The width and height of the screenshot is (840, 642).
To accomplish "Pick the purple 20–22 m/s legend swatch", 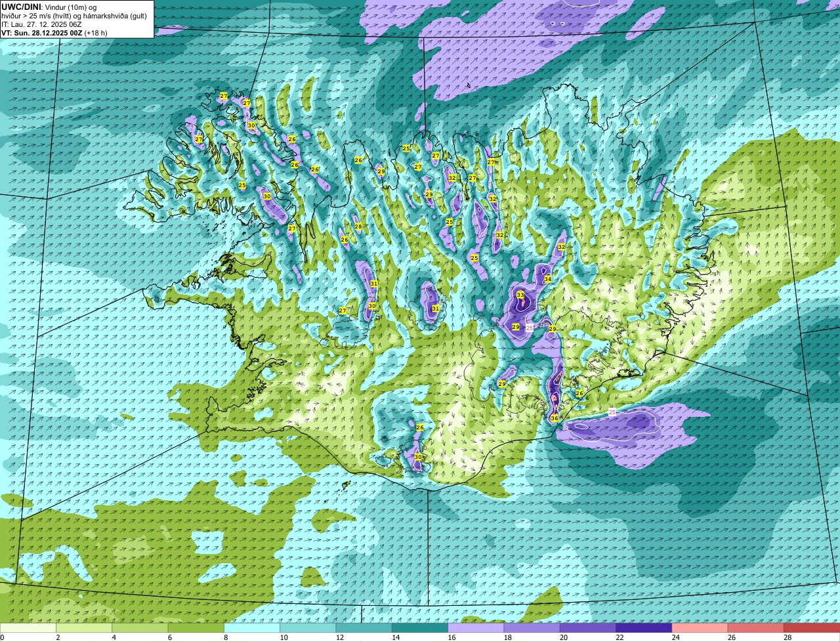I will coord(588,628).
